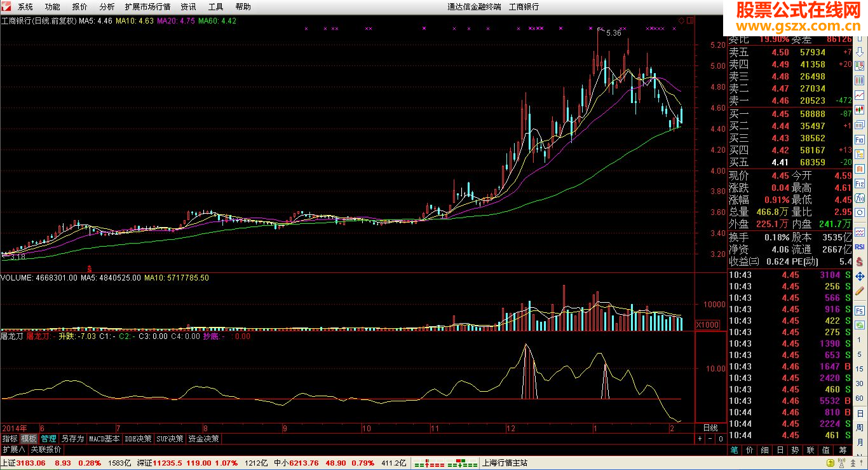Click the grid table icon in right toolbar
Viewport: 868px width, 470px height.
point(860,80)
